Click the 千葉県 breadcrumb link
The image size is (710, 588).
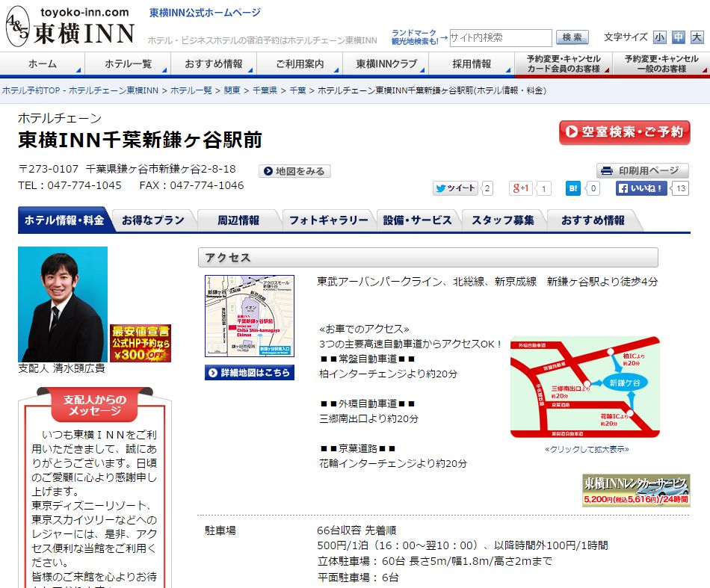[264, 90]
